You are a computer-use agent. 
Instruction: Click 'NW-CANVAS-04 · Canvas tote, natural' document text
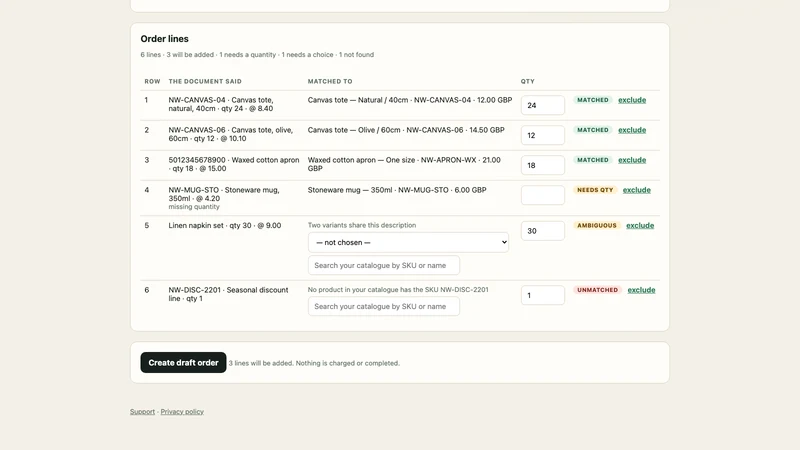click(x=221, y=104)
